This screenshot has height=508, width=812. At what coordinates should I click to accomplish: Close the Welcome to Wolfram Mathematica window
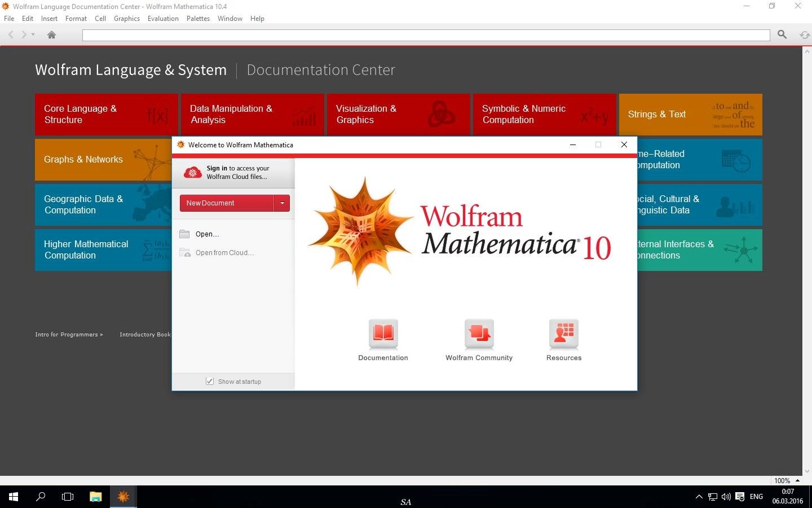[624, 144]
